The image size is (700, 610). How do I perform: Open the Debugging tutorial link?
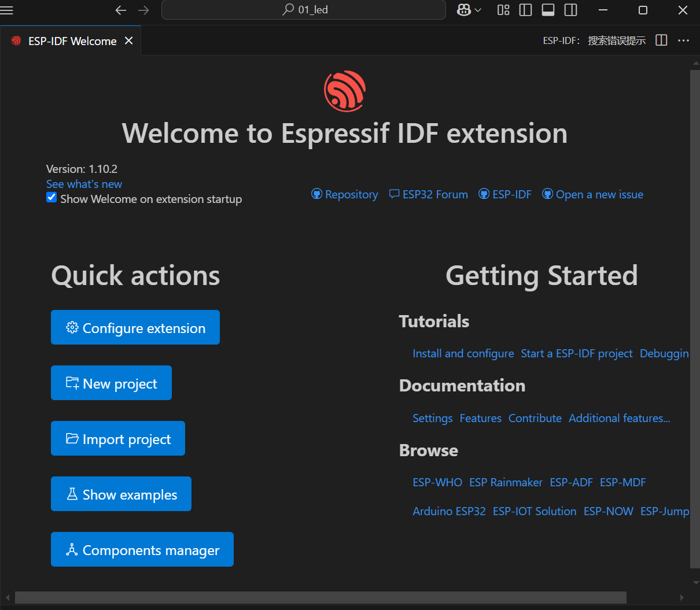[664, 353]
